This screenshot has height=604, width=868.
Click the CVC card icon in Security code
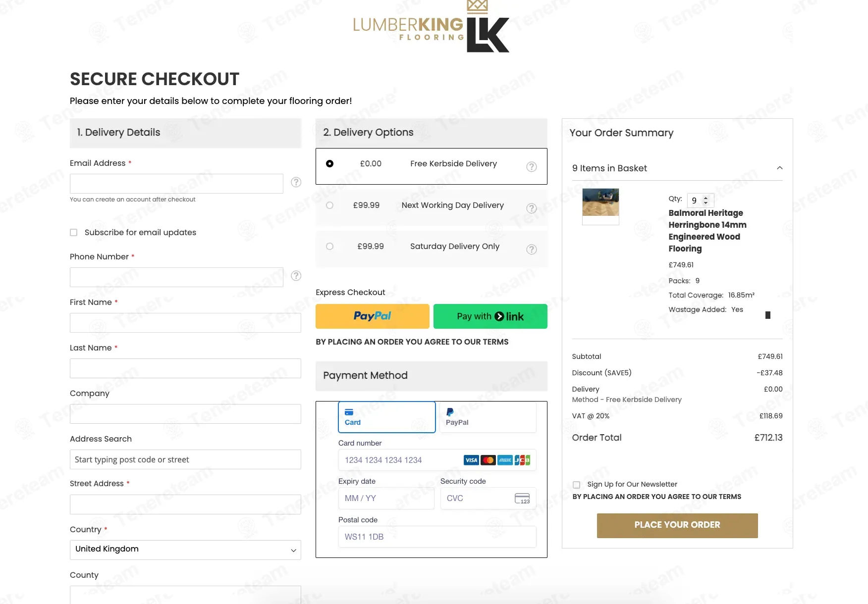click(x=522, y=499)
